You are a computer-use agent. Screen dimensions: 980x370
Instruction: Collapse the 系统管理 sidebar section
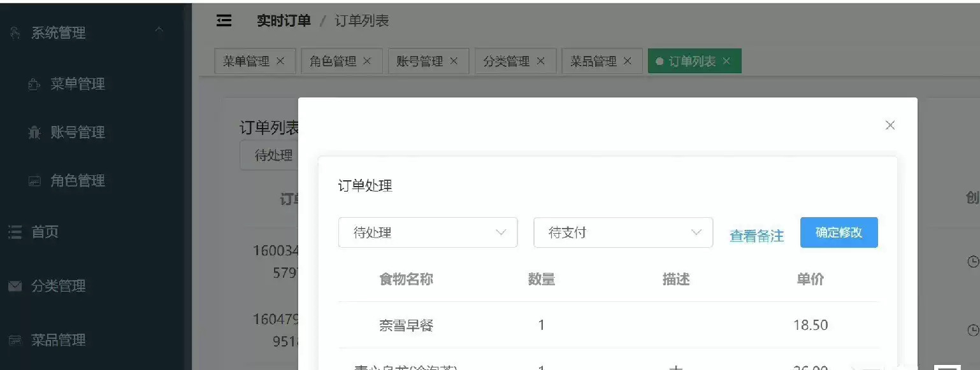pos(159,31)
